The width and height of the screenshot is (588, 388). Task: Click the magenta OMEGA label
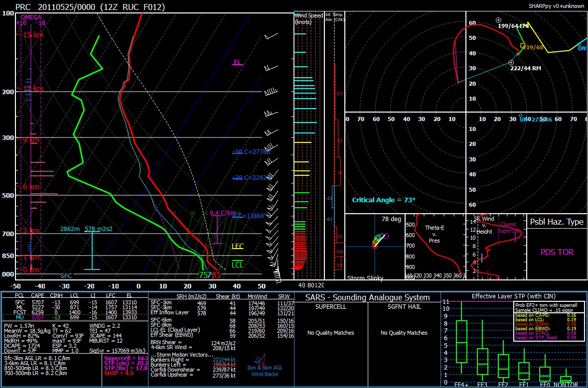point(31,17)
